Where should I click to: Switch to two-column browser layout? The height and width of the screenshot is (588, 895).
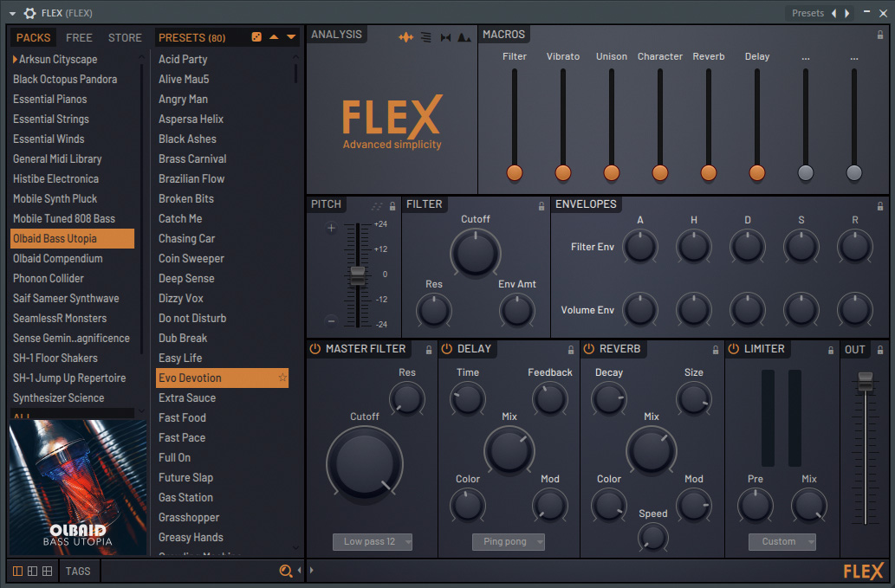pyautogui.click(x=33, y=571)
